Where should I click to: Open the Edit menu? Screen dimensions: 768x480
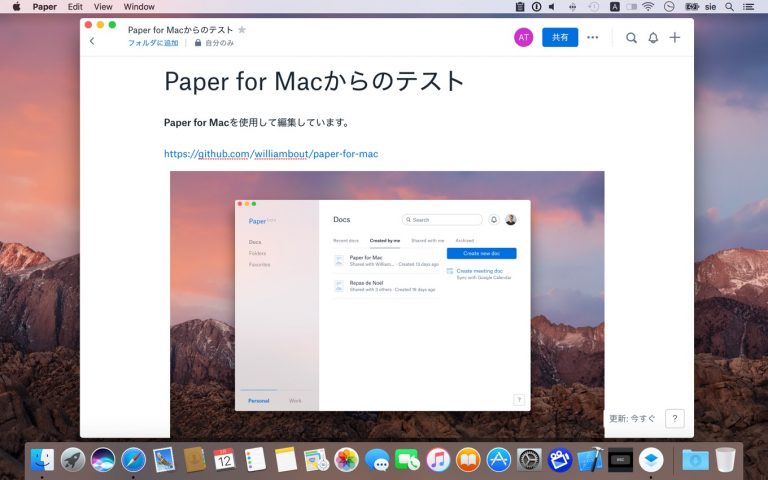coord(75,7)
